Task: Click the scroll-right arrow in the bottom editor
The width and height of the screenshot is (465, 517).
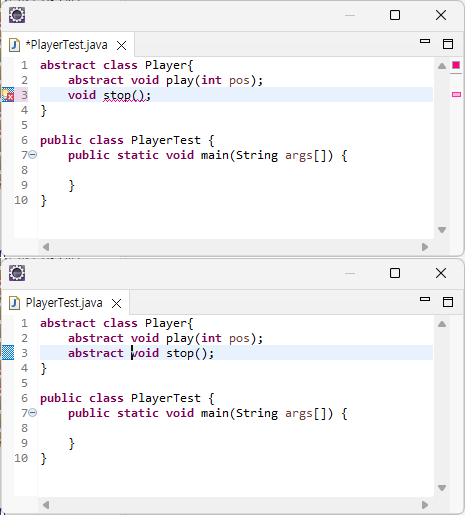Action: [425, 505]
